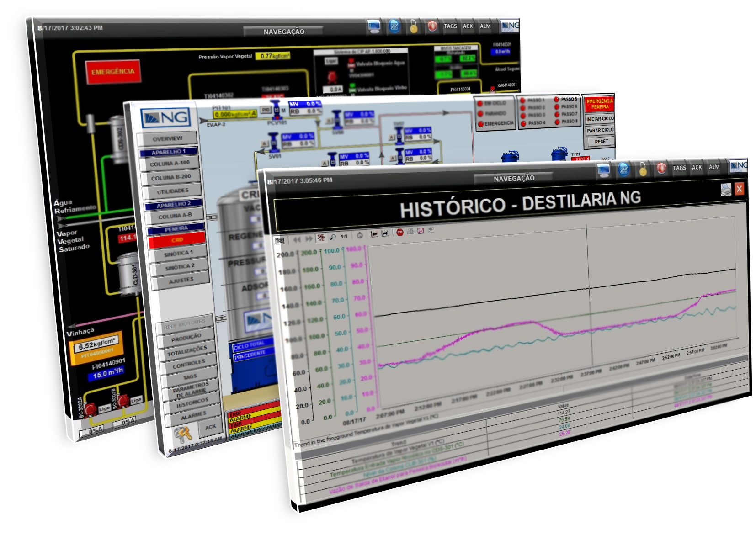This screenshot has height=535, width=756.
Task: Click the printer icon beside the Histórico close button
Action: (726, 189)
